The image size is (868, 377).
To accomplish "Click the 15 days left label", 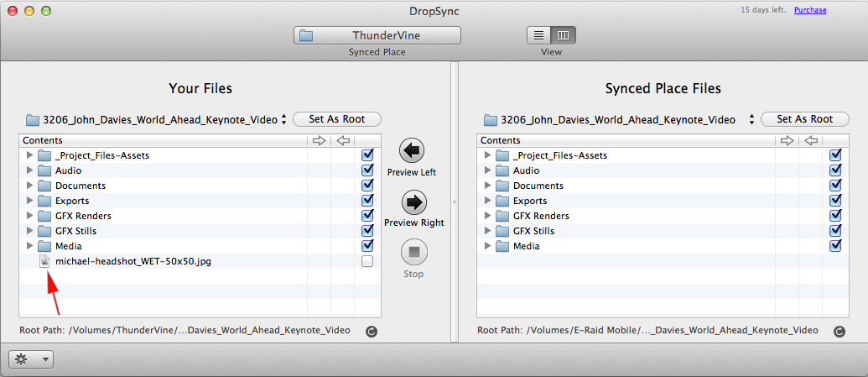I will coord(763,10).
